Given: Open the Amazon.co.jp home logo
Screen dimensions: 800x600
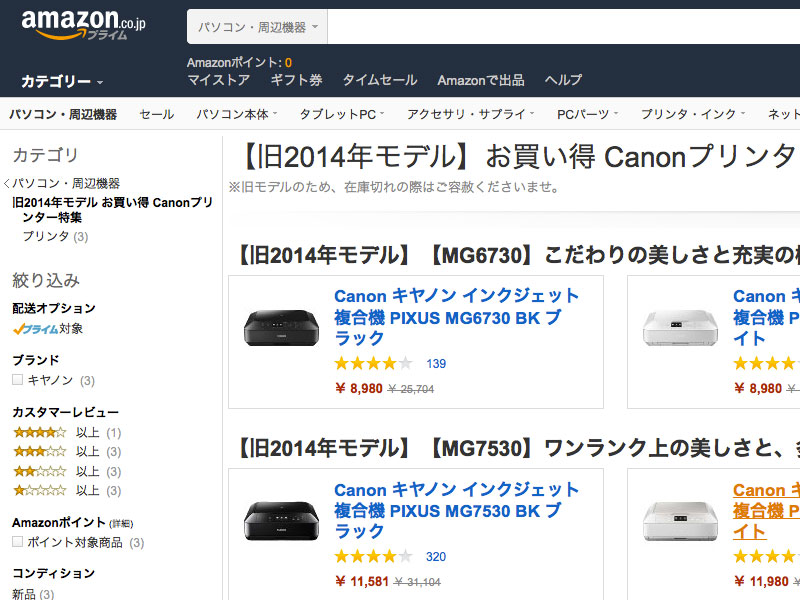Looking at the screenshot, I should point(84,24).
